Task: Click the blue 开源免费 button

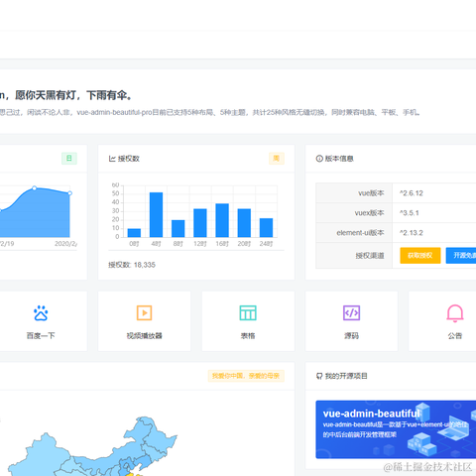Action: [461, 256]
